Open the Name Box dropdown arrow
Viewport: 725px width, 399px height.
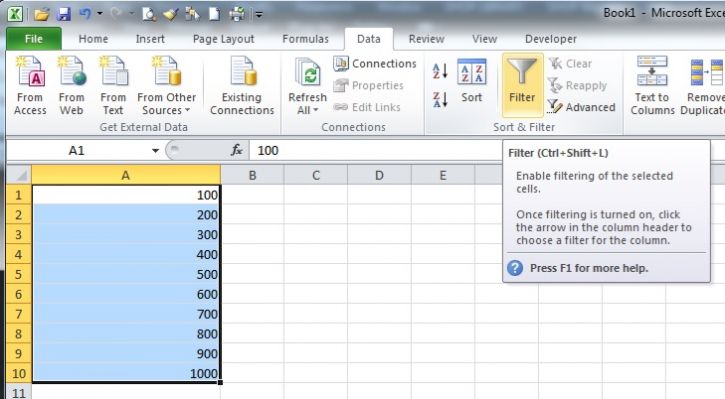click(x=155, y=151)
